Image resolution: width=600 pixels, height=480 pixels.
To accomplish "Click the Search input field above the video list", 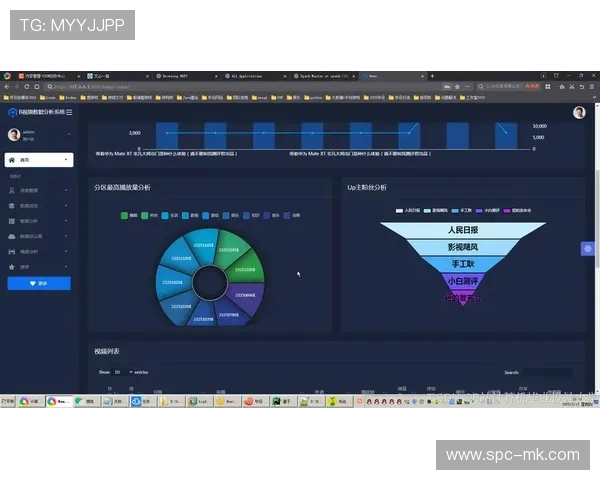I will [548, 372].
